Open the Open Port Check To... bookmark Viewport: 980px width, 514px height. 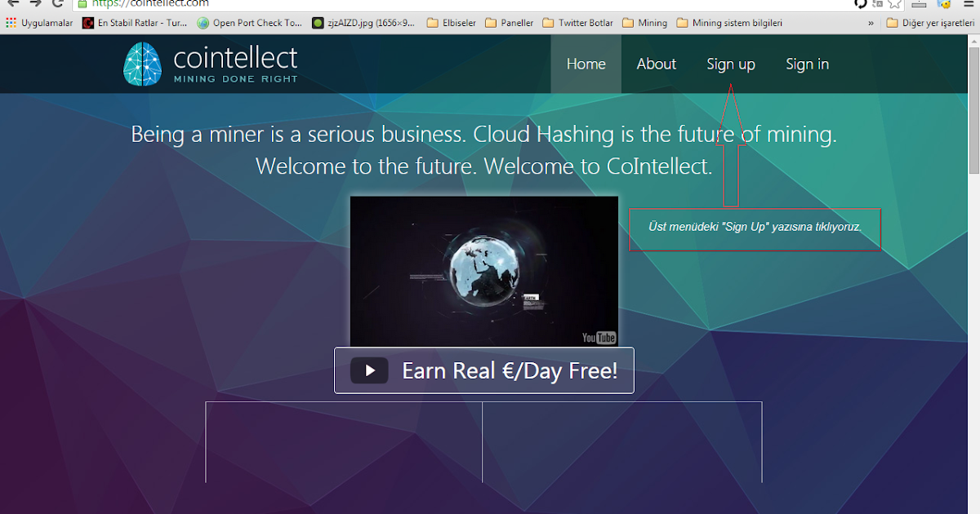(250, 23)
